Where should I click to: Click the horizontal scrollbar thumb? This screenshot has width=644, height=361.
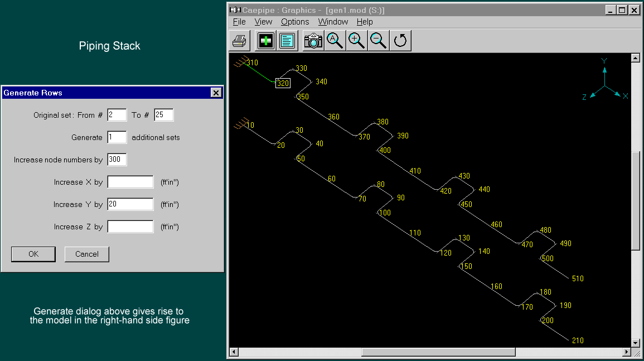(438, 352)
